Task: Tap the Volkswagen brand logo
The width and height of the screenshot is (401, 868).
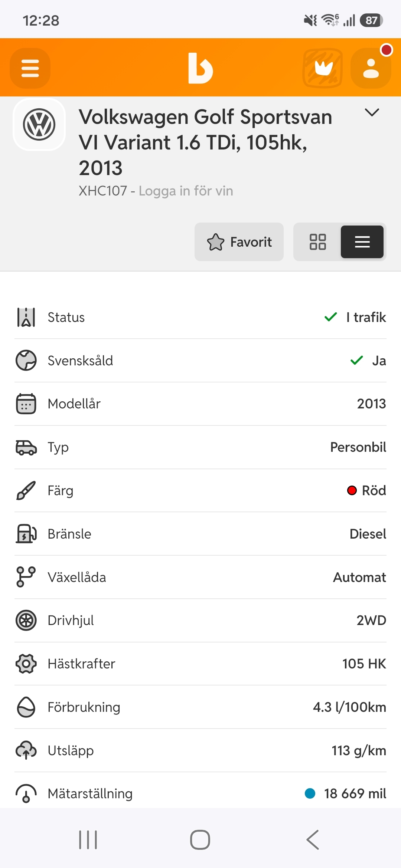Action: click(x=39, y=125)
